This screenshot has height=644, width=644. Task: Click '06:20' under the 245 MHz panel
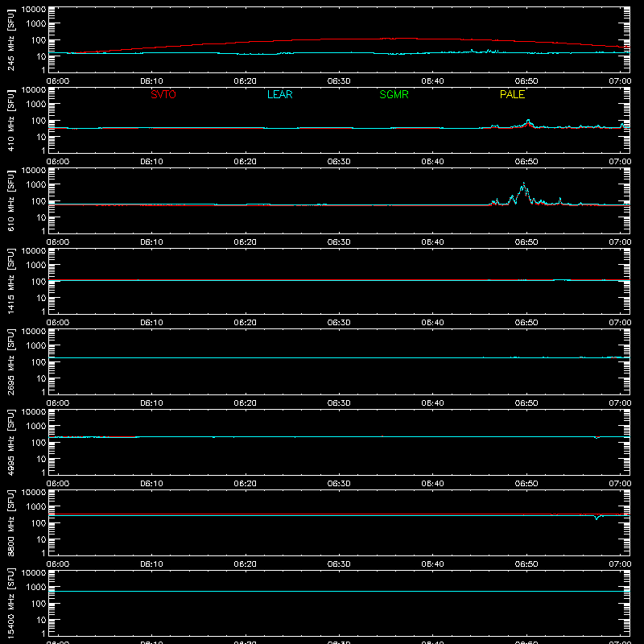tap(246, 81)
